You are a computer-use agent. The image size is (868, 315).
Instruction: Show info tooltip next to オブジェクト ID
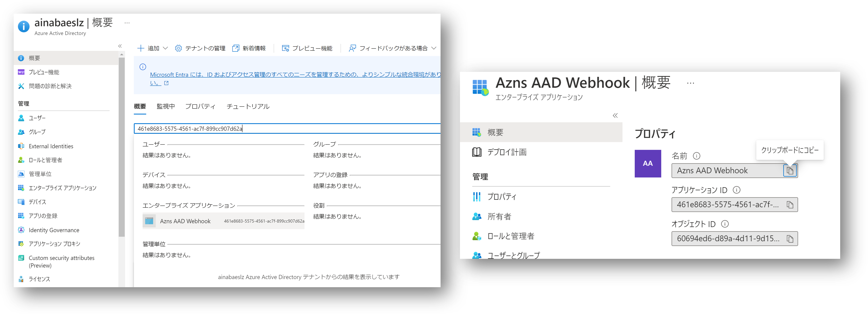pyautogui.click(x=725, y=224)
